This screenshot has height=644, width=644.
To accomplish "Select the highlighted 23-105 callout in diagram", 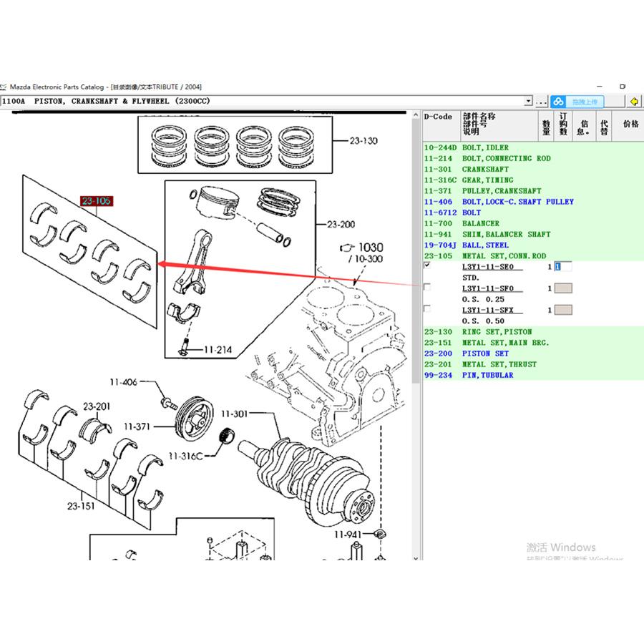I will click(97, 201).
